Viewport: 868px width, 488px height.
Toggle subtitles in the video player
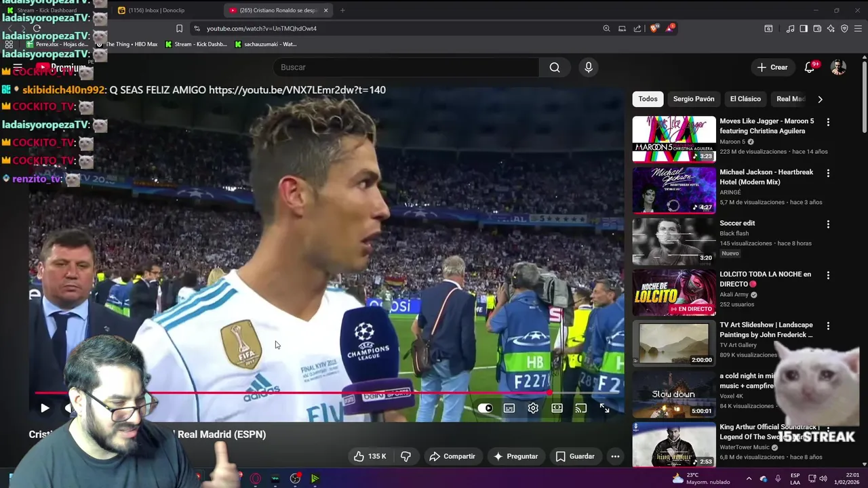(x=509, y=408)
